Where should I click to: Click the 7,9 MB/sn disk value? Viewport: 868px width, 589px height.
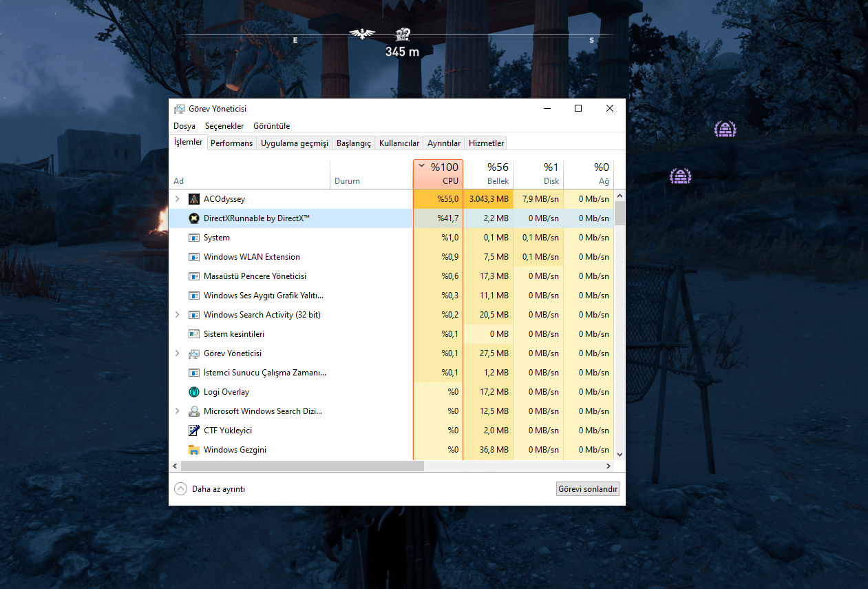(x=541, y=199)
